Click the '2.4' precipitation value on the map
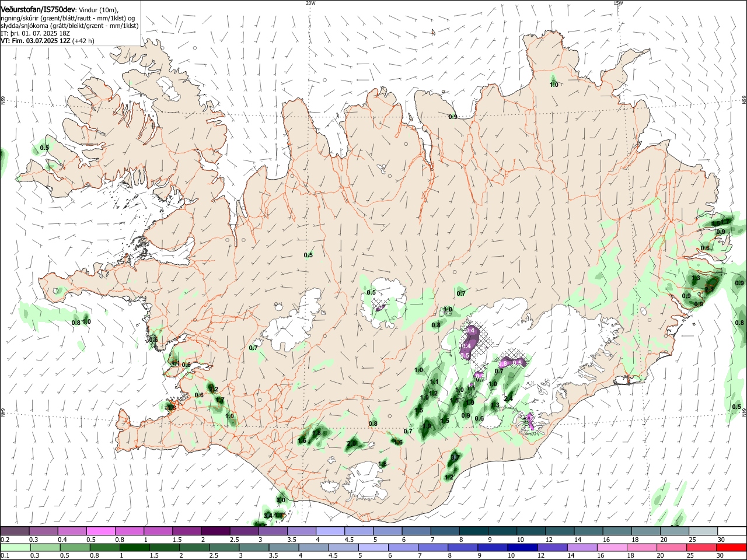Image resolution: width=747 pixels, height=560 pixels. click(x=508, y=398)
